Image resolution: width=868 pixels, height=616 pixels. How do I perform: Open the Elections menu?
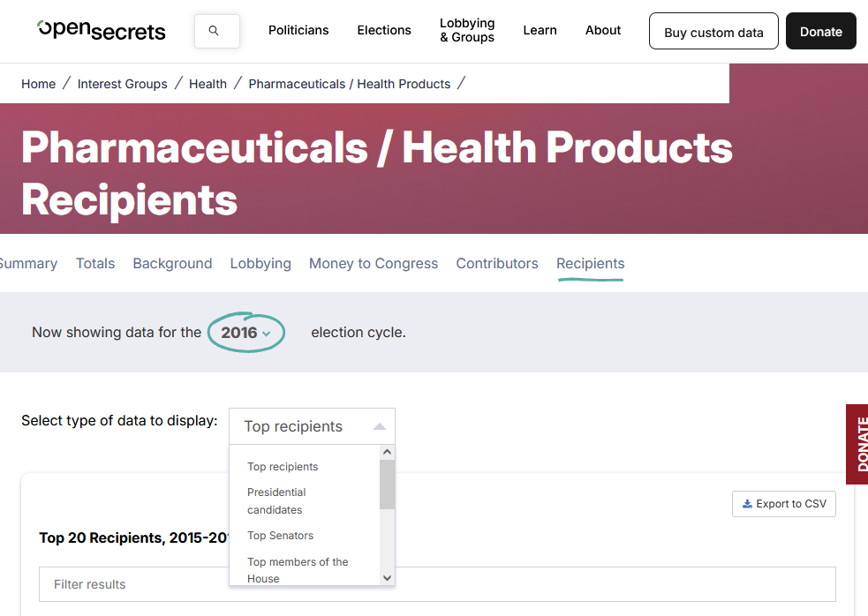point(384,30)
